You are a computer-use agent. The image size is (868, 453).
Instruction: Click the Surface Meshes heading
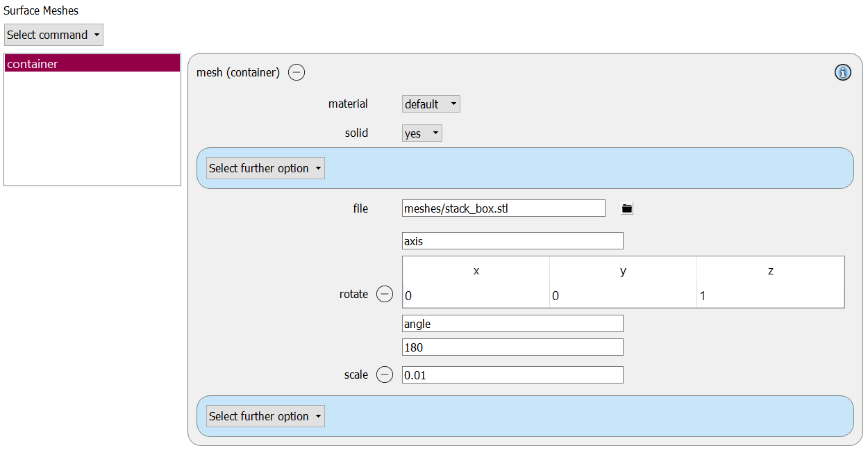pos(41,10)
